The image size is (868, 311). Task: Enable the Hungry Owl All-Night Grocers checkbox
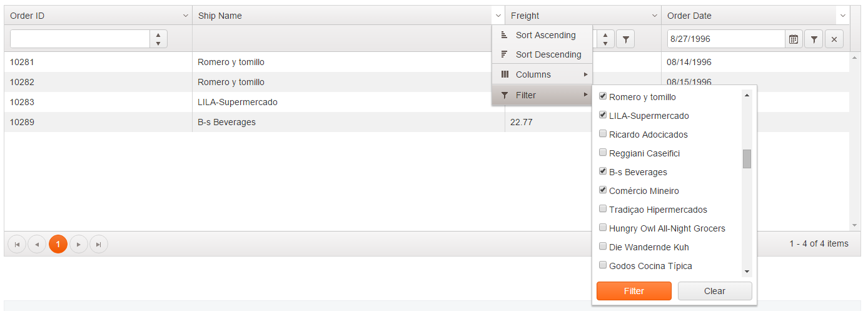tap(603, 228)
